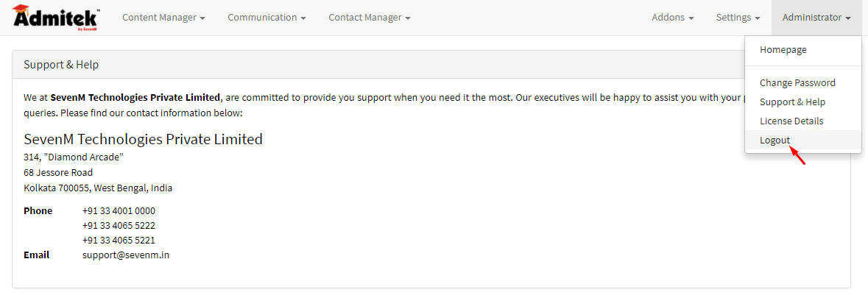Viewport: 868px width, 295px height.
Task: Choose Change Password in the dropdown
Action: coord(797,83)
